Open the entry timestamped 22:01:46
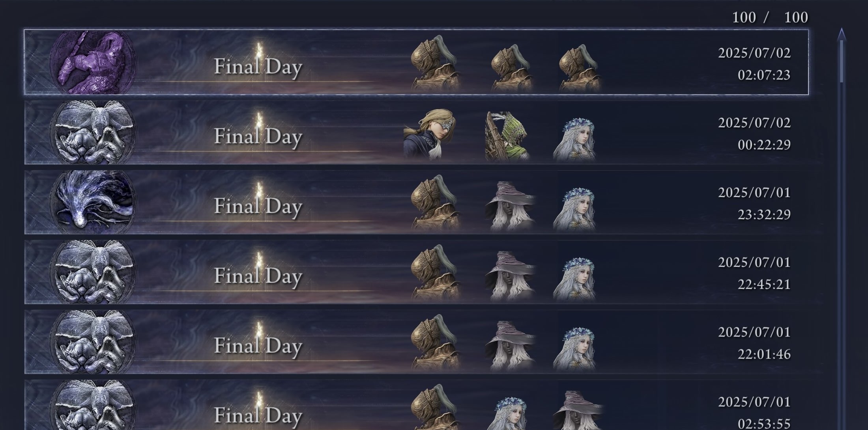 (416, 341)
